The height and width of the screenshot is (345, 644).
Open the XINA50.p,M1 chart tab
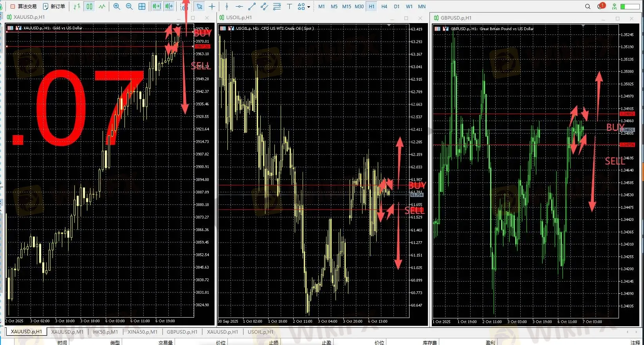pos(142,332)
